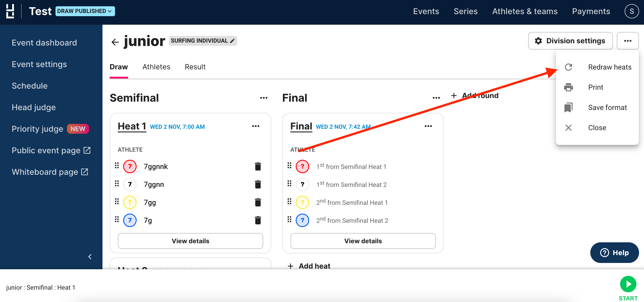Open the Help chat button
The height and width of the screenshot is (302, 644).
pyautogui.click(x=614, y=253)
